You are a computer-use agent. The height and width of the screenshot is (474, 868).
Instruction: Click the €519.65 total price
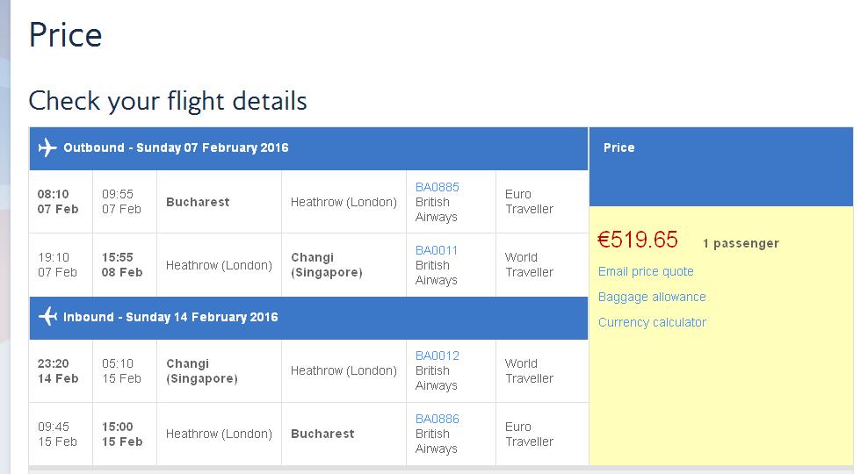pyautogui.click(x=638, y=240)
